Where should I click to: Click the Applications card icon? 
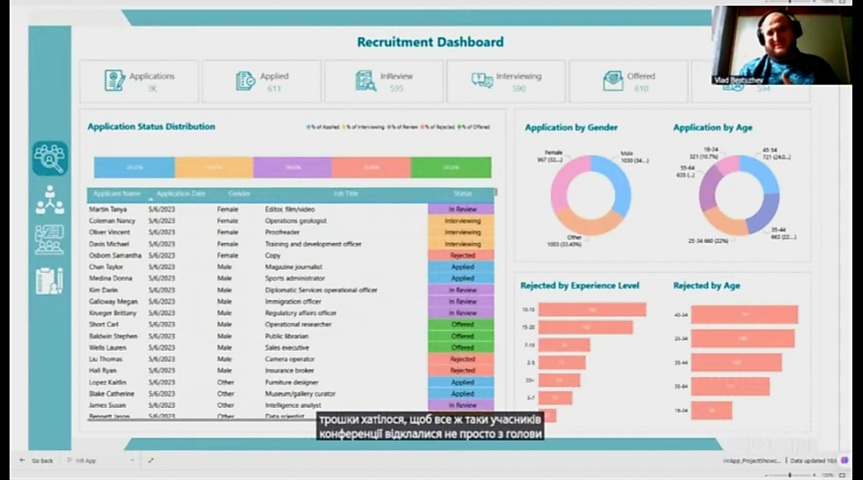pyautogui.click(x=115, y=81)
